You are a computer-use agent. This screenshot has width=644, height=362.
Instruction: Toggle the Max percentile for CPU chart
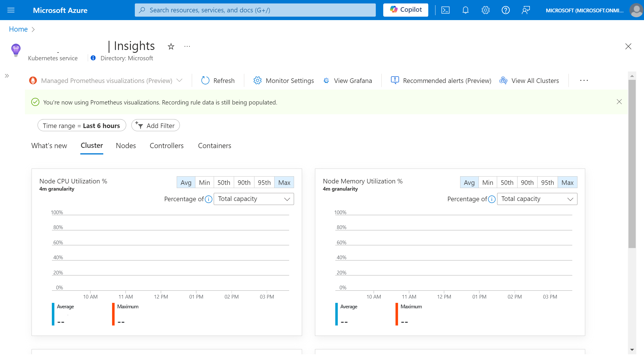coord(284,182)
